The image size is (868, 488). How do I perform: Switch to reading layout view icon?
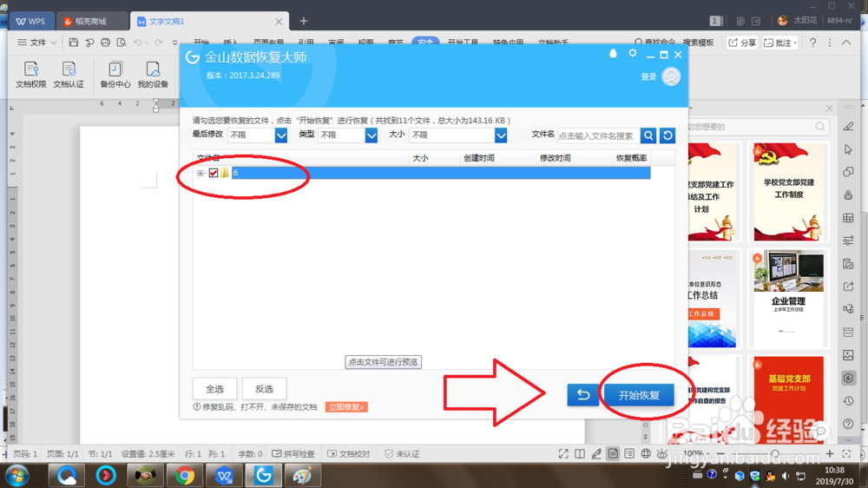[x=580, y=453]
